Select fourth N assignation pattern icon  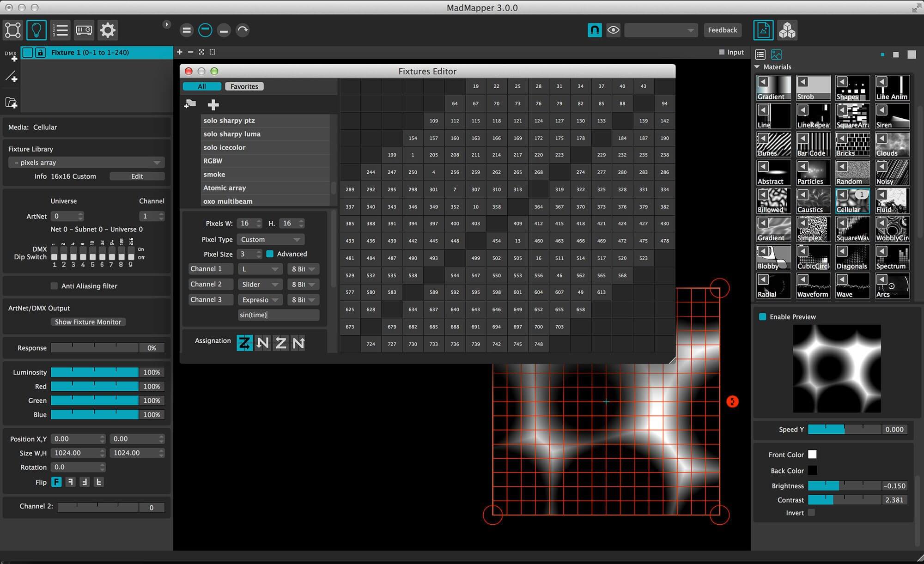tap(298, 343)
